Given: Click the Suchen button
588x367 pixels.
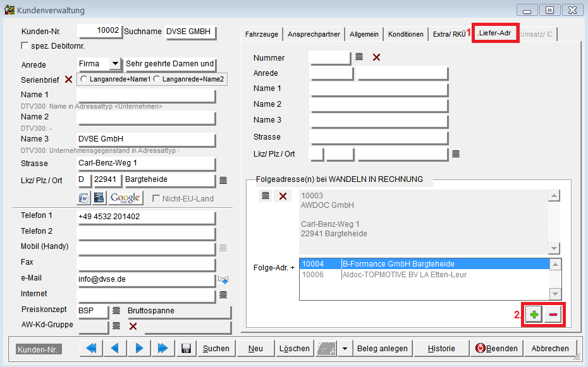Looking at the screenshot, I should tap(216, 349).
